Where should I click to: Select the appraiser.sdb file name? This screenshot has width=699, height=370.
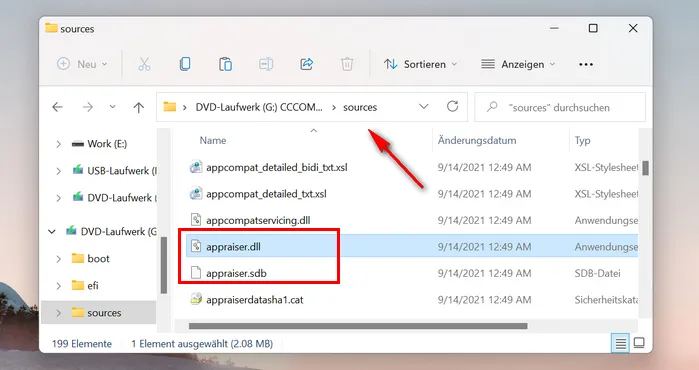(236, 273)
